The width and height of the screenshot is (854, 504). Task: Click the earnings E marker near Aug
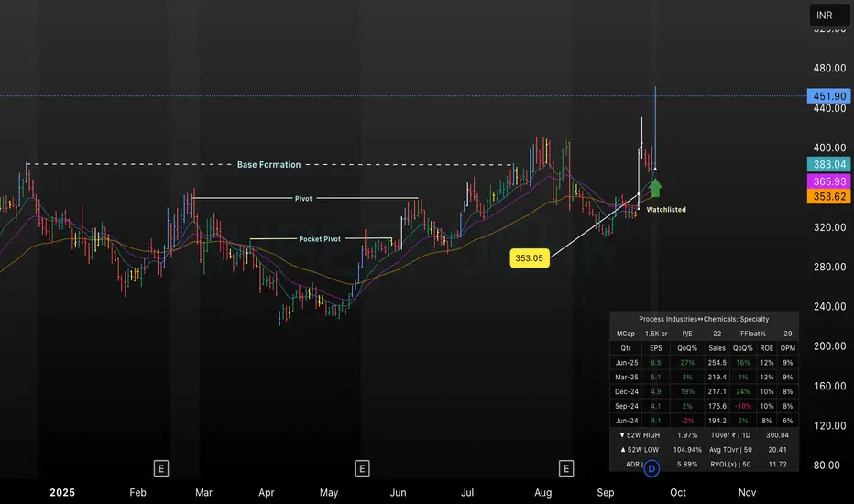click(566, 468)
